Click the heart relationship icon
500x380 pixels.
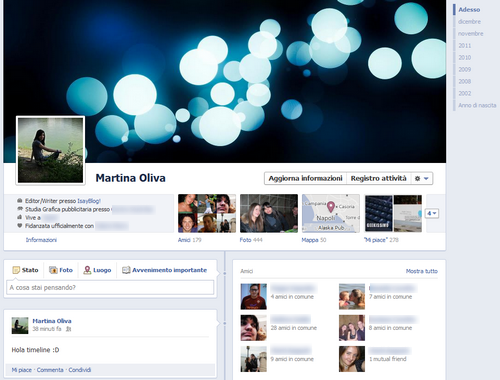[20, 226]
